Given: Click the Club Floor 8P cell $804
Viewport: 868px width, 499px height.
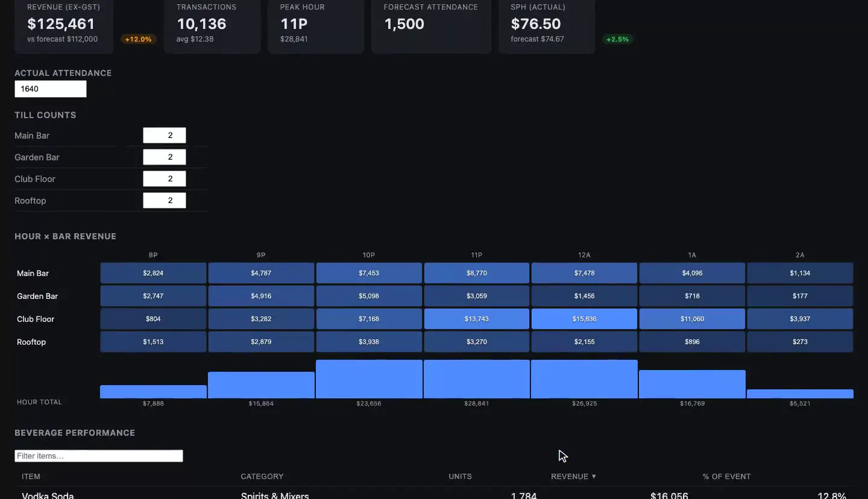Looking at the screenshot, I should (153, 319).
